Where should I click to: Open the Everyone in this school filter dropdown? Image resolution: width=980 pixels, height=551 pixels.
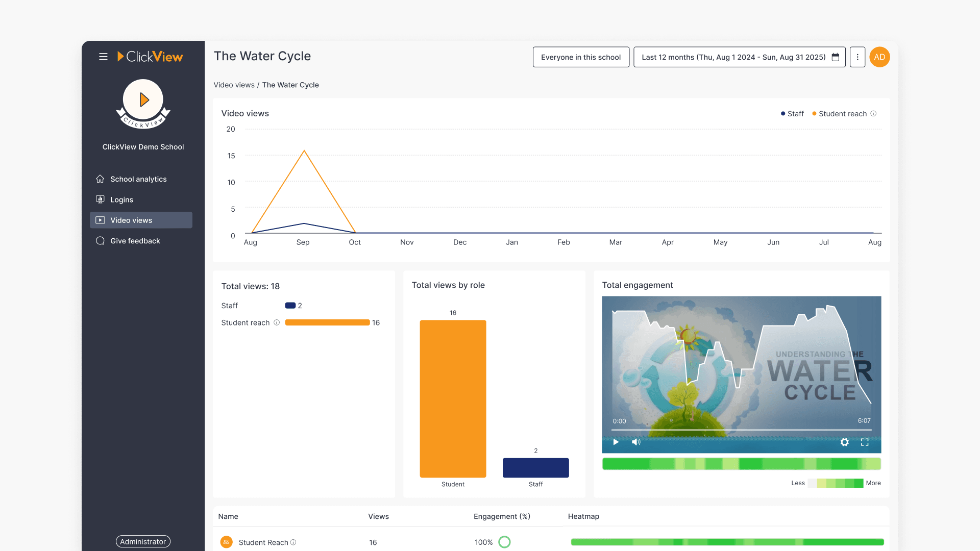coord(581,57)
